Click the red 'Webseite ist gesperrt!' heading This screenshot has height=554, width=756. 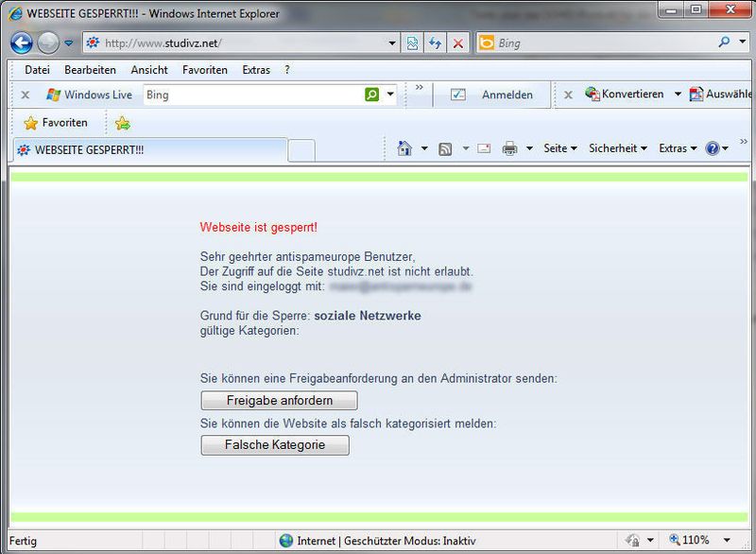tap(258, 227)
